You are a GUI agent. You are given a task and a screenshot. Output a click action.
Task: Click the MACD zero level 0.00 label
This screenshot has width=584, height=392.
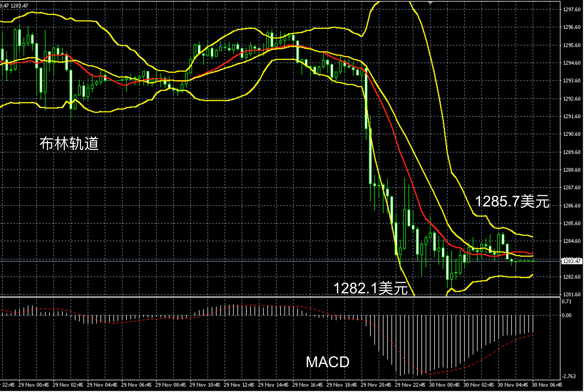tap(566, 315)
